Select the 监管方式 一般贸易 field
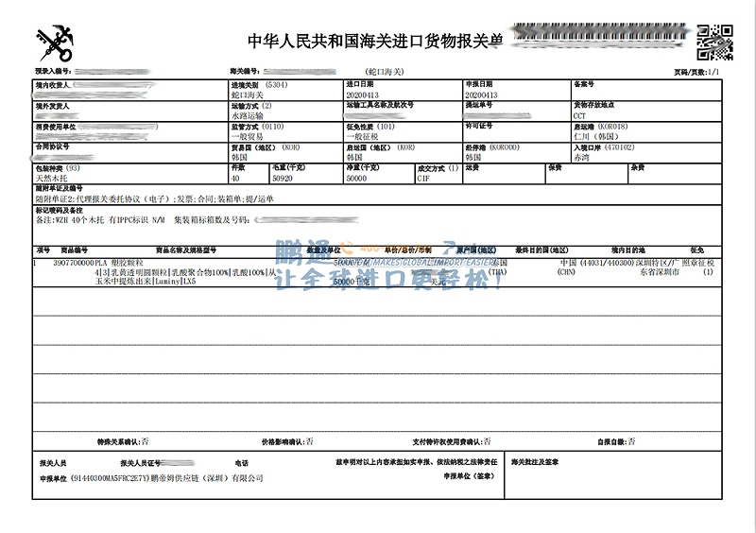 (x=250, y=136)
